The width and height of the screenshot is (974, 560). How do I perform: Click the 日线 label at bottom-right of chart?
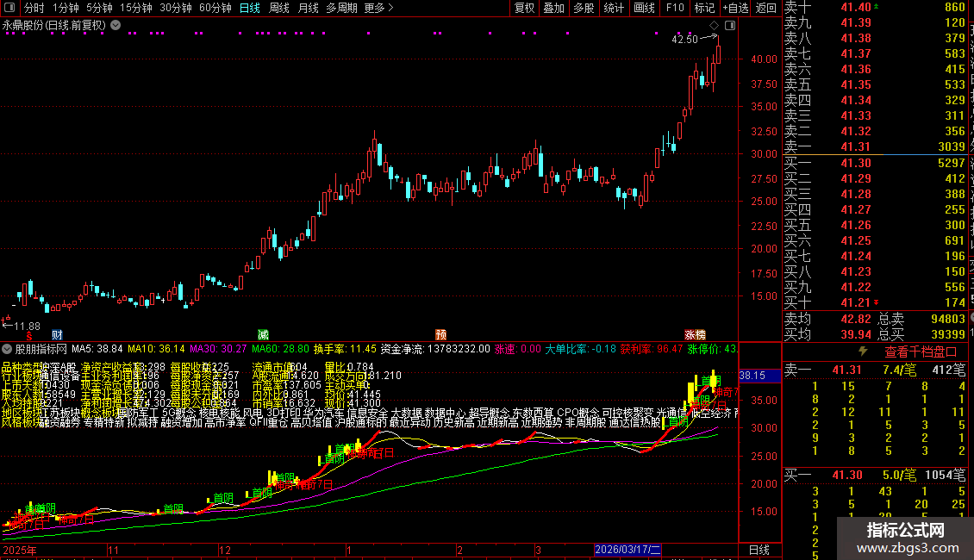tap(759, 550)
